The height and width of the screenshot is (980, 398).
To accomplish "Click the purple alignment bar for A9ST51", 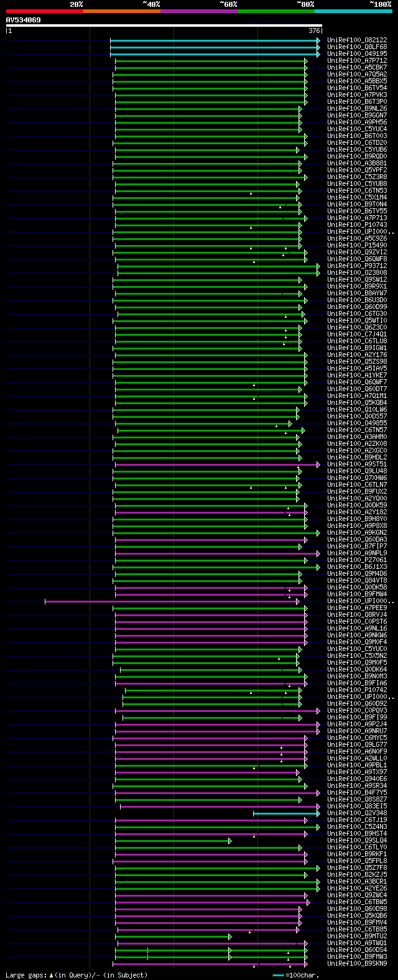I will pos(218,465).
